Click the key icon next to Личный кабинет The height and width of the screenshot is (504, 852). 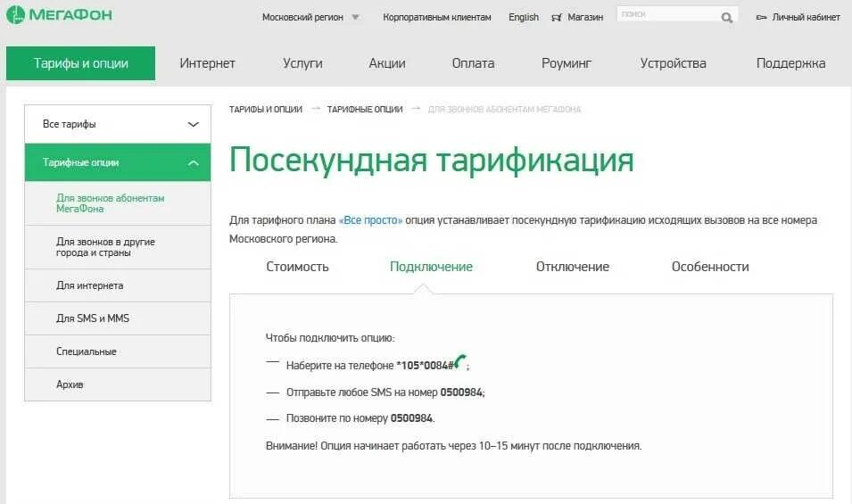[x=761, y=17]
